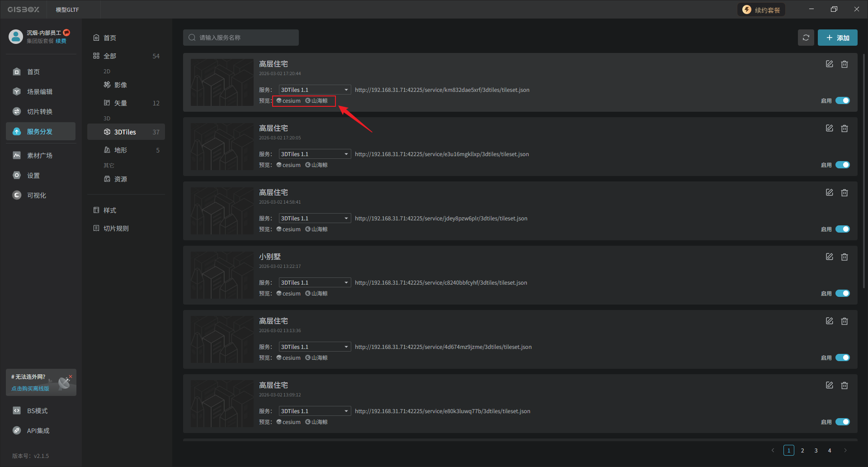Screen dimensions: 868x467
Task: Expand the service type dropdown for 小别墅
Action: [x=315, y=283]
